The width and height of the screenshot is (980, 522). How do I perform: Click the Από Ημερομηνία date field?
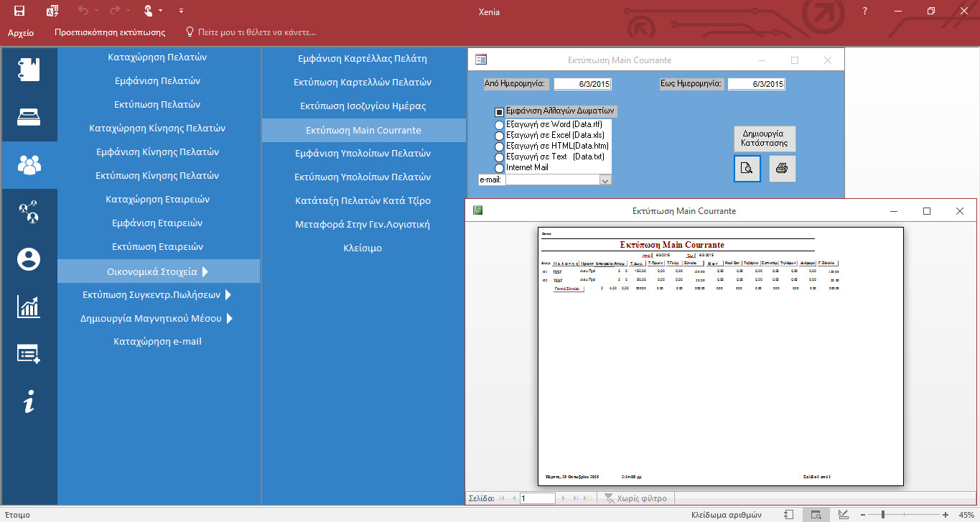click(x=582, y=85)
